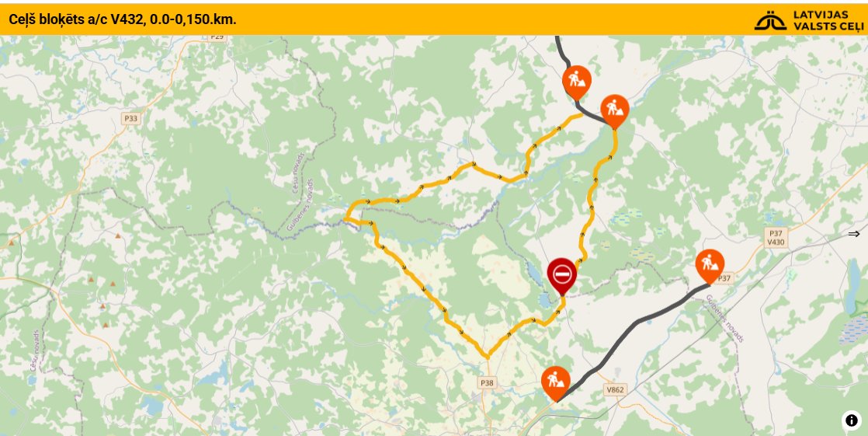Click the roadworks marker near V862 label
The image size is (868, 436).
[x=556, y=382]
